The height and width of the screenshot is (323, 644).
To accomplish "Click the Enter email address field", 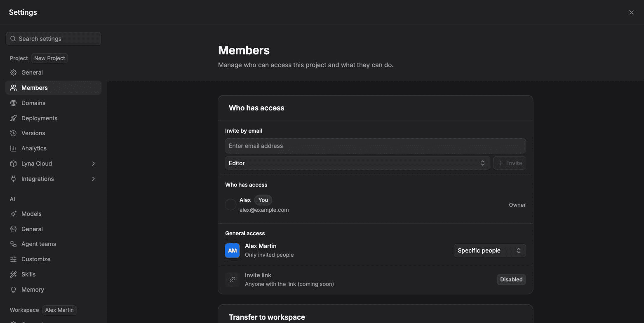I will [375, 146].
